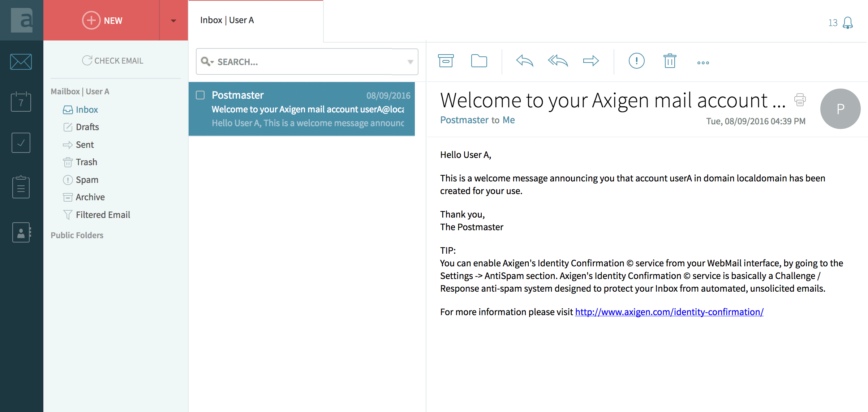Open the search options dropdown arrow
The image size is (868, 412).
[x=410, y=62]
